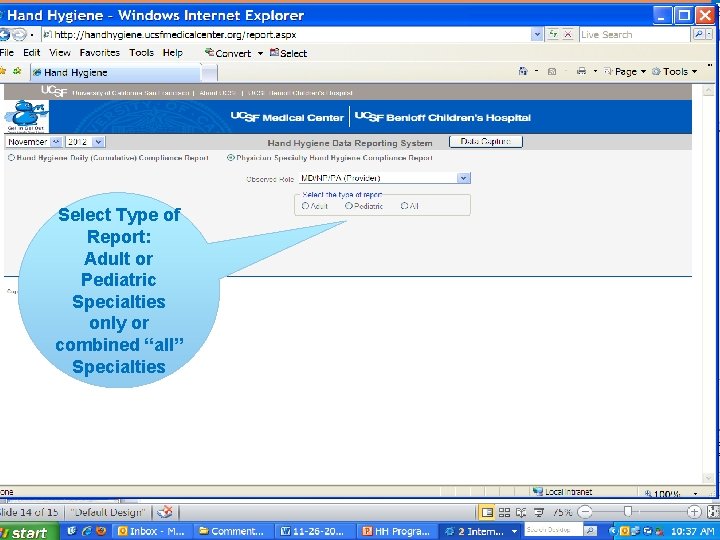Switch PowerPoint to Reading view icon
The height and width of the screenshot is (540, 720).
click(x=521, y=512)
